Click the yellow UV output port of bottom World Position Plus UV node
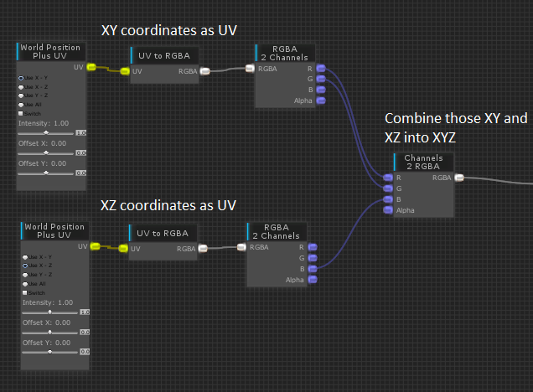The width and height of the screenshot is (533, 392). (96, 246)
